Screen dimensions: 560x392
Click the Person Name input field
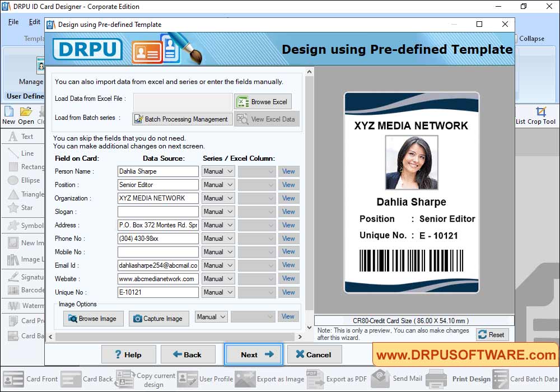click(158, 171)
